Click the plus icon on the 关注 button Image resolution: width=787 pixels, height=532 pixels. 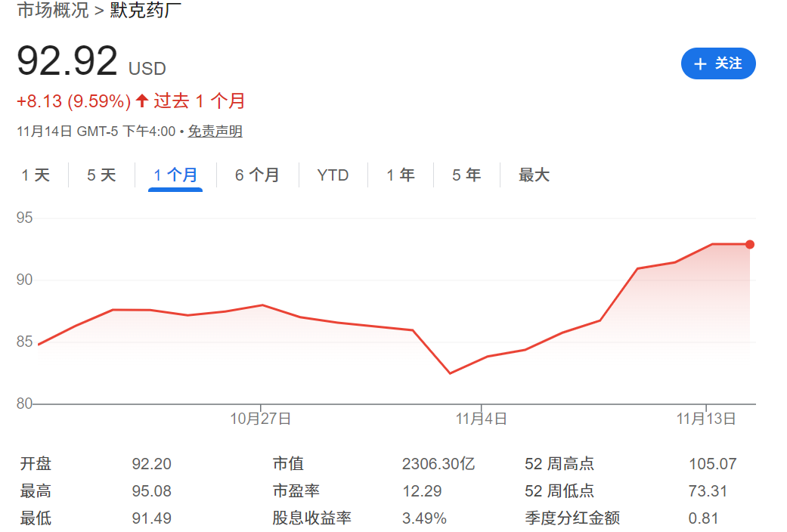click(x=700, y=63)
